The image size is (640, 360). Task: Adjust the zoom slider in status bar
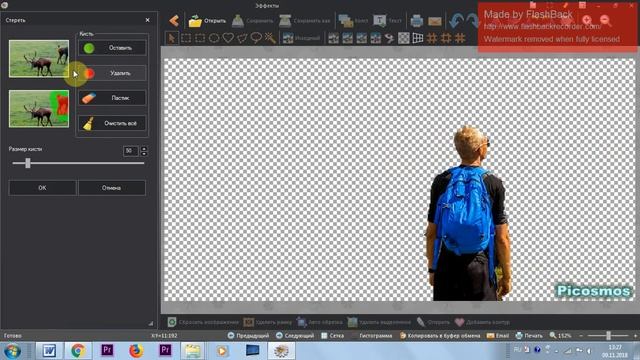click(x=608, y=336)
